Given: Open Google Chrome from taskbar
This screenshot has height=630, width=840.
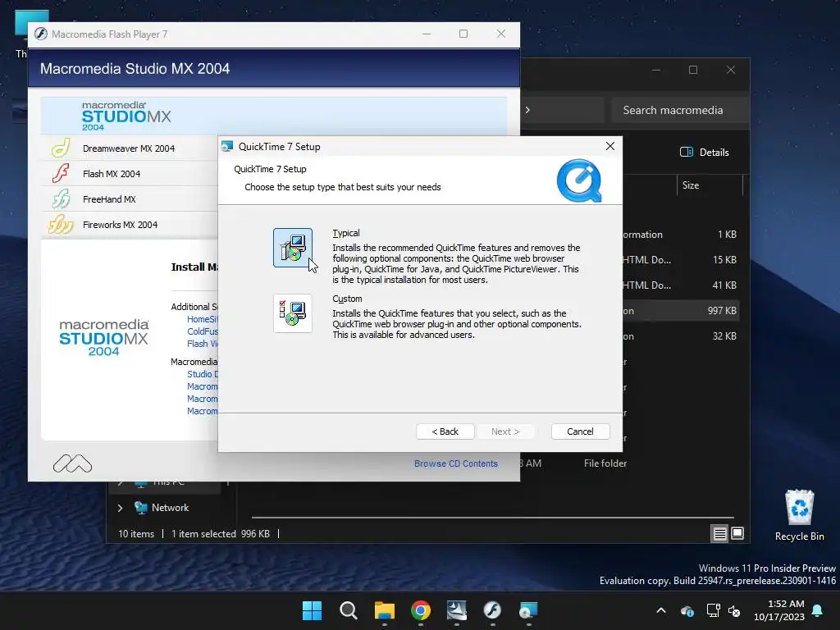Looking at the screenshot, I should 421,610.
